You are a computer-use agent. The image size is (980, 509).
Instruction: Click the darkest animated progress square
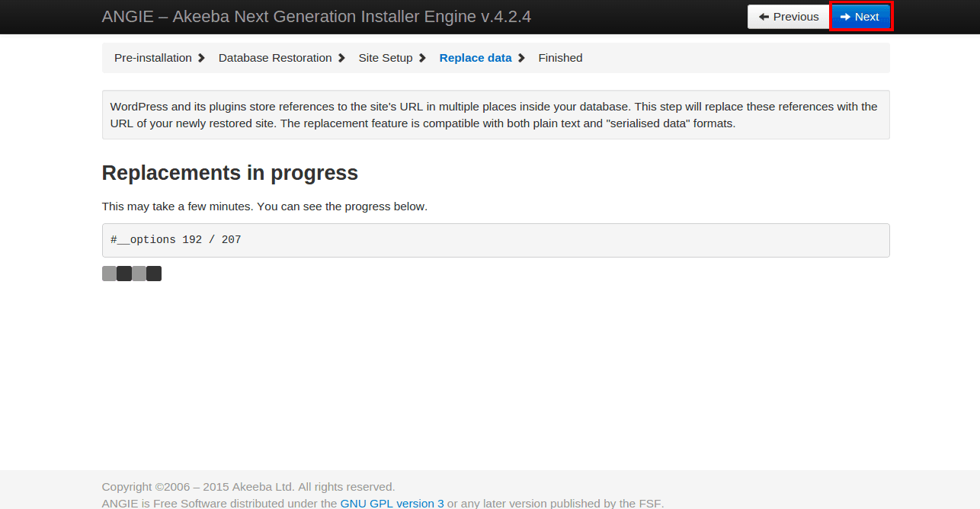124,274
